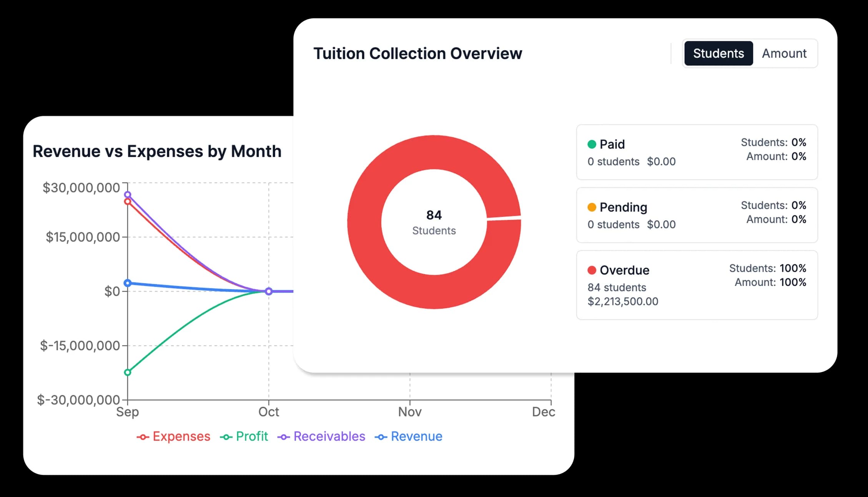
Task: Click the Sep axis label
Action: 128,412
